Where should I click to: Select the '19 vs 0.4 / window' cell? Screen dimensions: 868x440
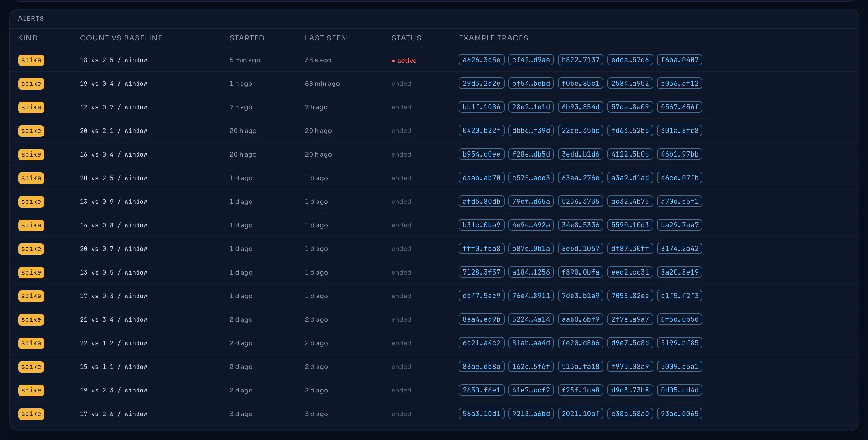114,84
